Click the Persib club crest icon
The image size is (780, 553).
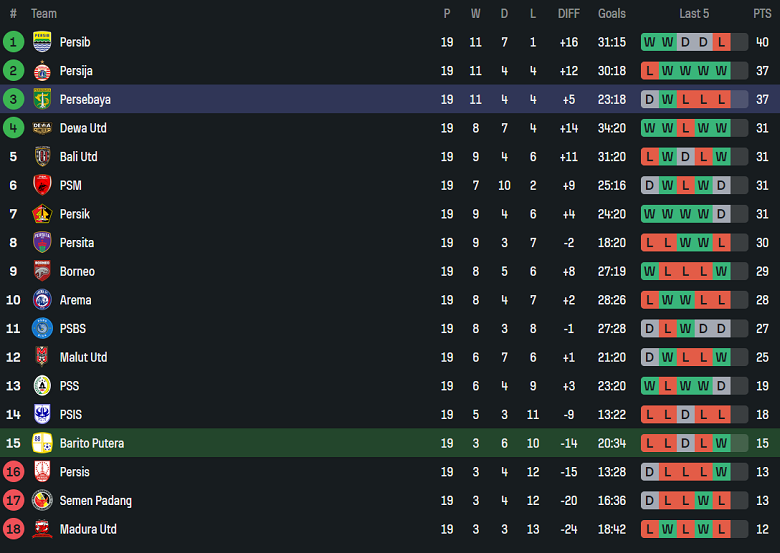click(42, 42)
